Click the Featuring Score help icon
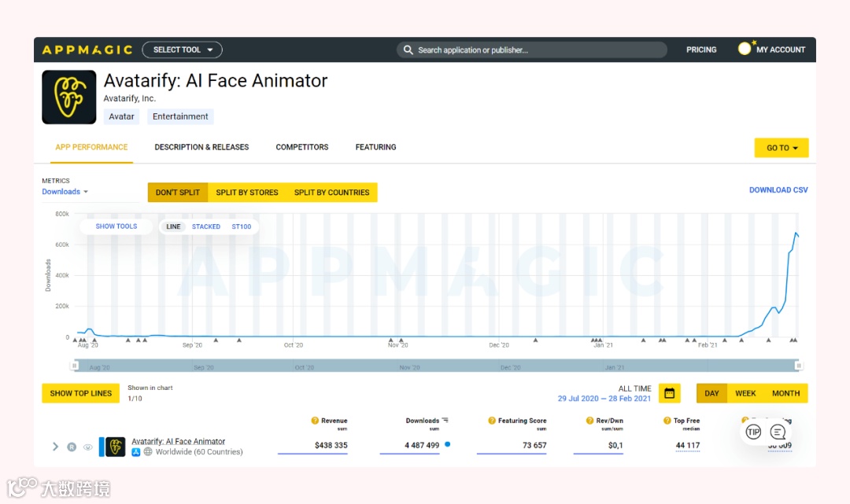 click(492, 421)
